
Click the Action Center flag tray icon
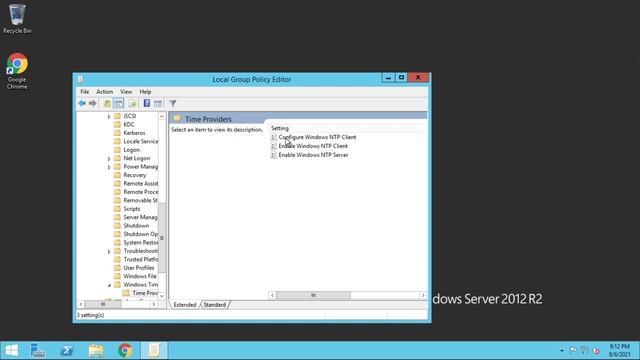(573, 350)
